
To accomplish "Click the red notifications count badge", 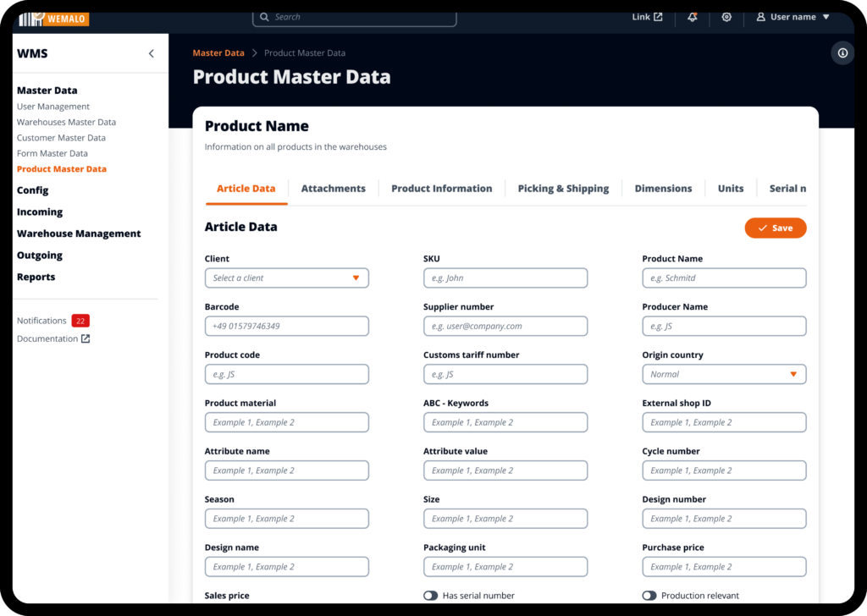I will pos(80,321).
